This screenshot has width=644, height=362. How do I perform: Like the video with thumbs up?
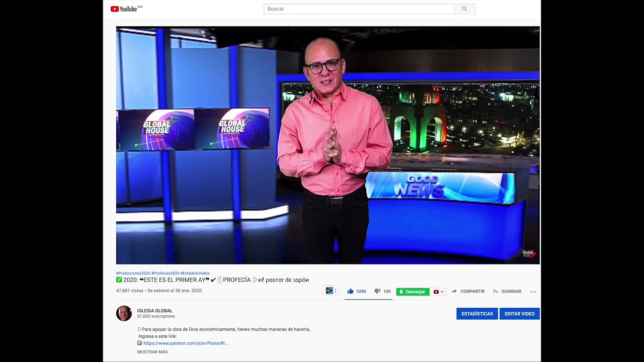pyautogui.click(x=351, y=291)
